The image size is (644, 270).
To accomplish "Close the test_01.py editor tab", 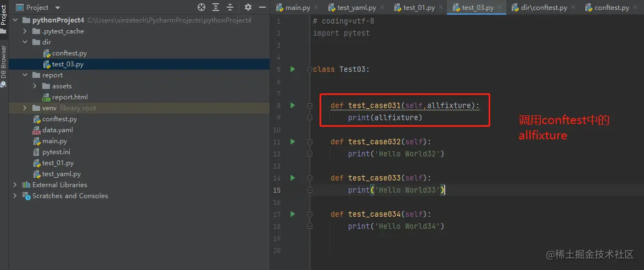I will pos(441,7).
